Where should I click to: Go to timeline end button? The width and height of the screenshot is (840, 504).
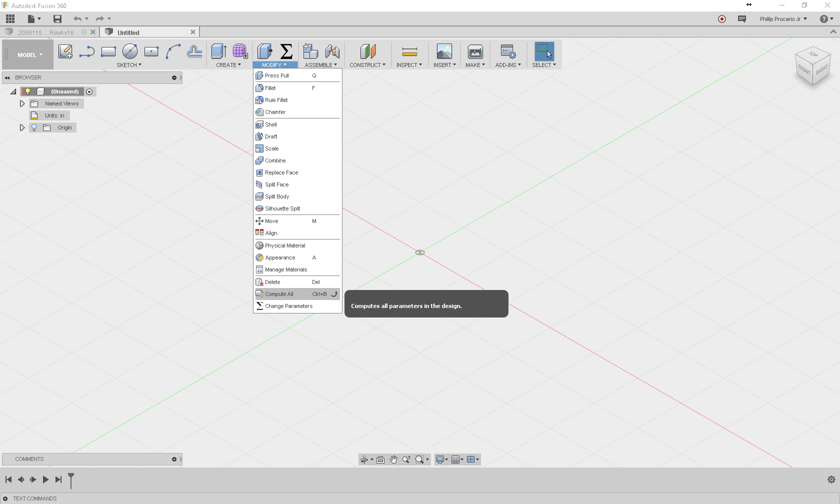58,479
